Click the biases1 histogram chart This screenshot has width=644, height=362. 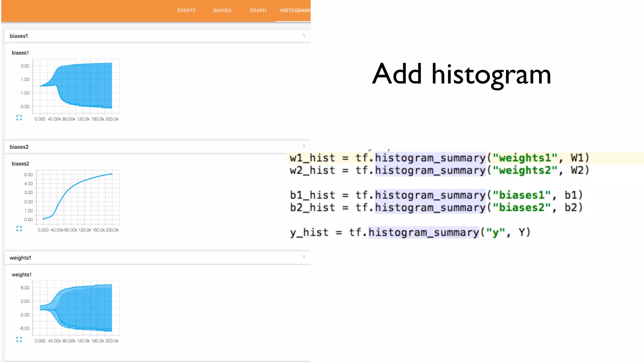tap(76, 86)
